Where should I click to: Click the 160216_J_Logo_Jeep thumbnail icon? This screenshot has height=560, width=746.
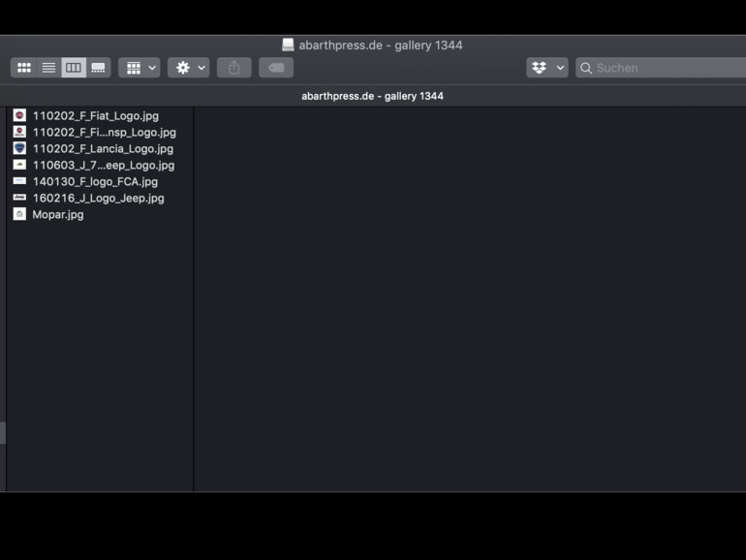click(x=19, y=197)
